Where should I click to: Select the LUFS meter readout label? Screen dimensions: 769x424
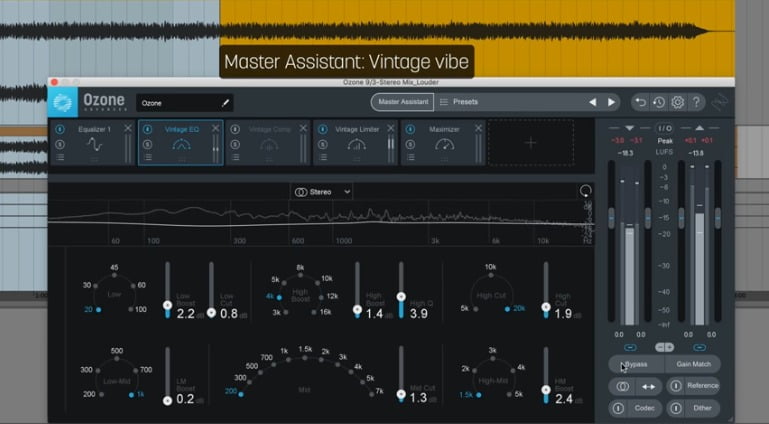[x=665, y=152]
